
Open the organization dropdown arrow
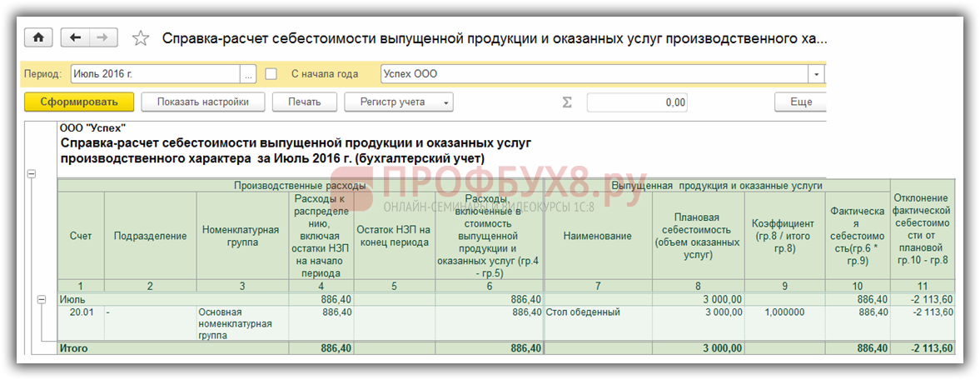coord(817,74)
